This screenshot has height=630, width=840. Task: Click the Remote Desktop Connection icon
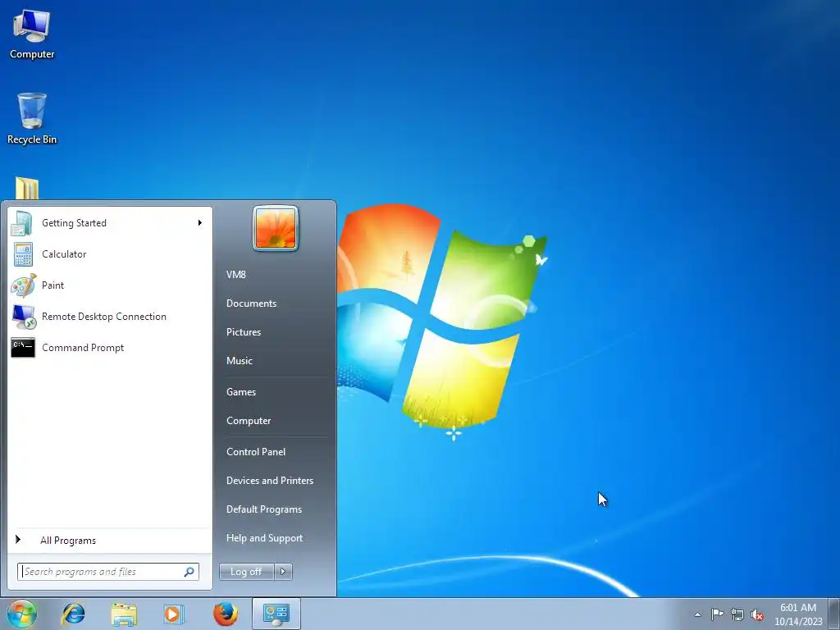click(23, 317)
